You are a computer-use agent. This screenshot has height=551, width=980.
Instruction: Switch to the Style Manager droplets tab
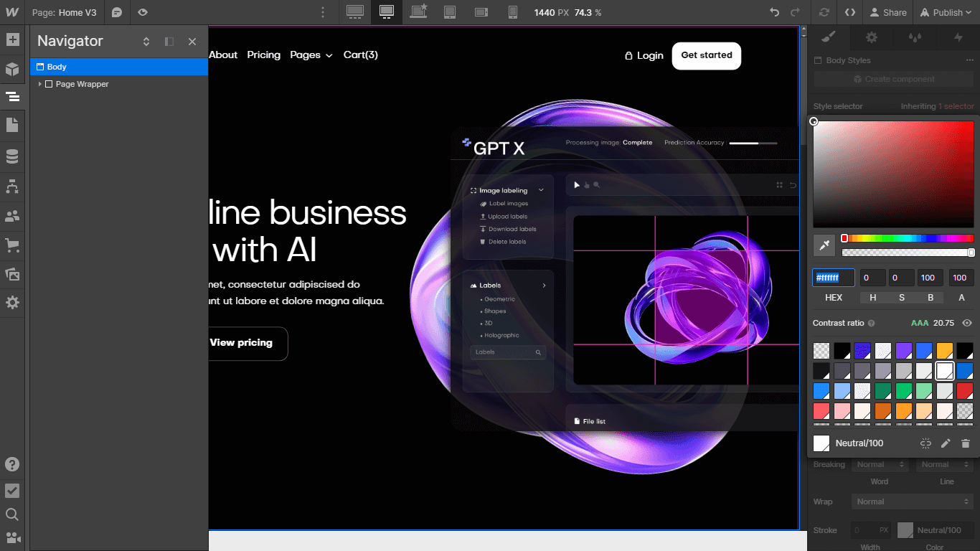click(915, 37)
